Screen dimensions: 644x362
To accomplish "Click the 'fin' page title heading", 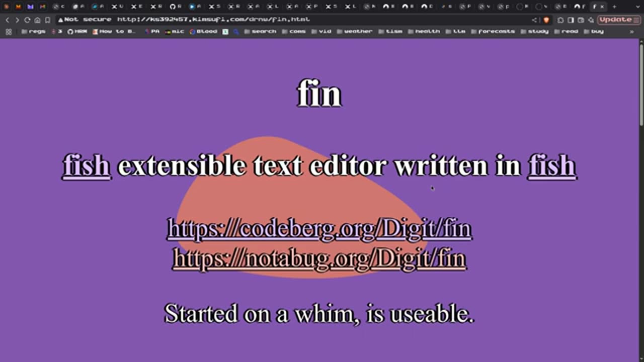I will coord(319,94).
